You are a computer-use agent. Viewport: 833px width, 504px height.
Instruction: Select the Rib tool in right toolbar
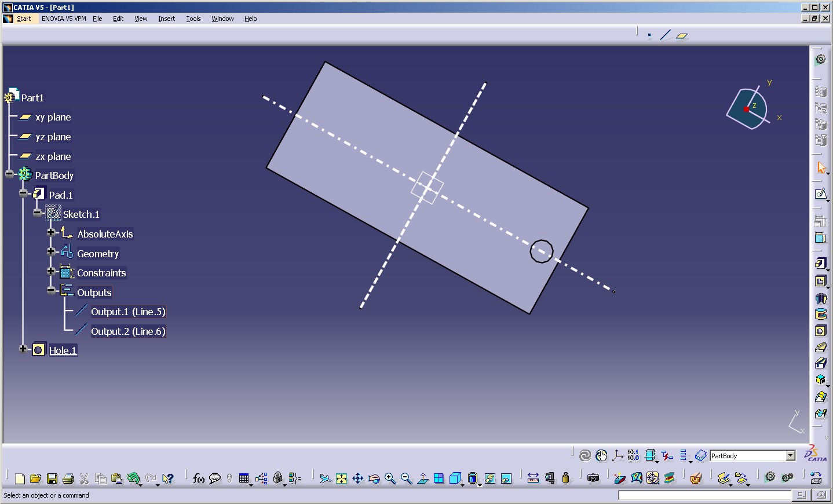820,347
